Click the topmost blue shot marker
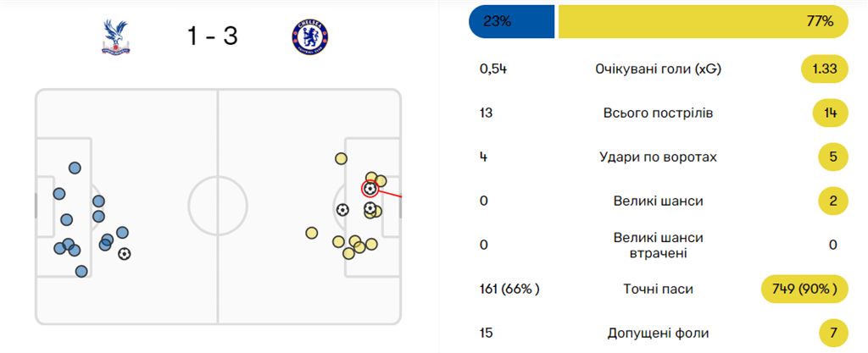 tap(75, 168)
